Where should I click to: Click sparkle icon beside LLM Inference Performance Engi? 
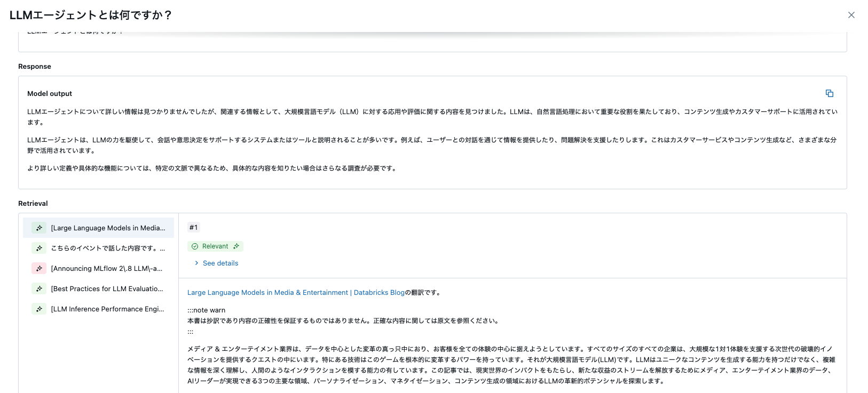39,309
